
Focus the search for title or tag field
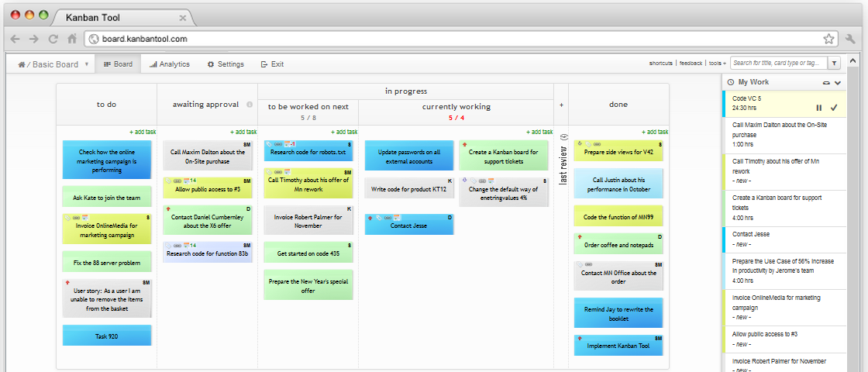coord(779,63)
